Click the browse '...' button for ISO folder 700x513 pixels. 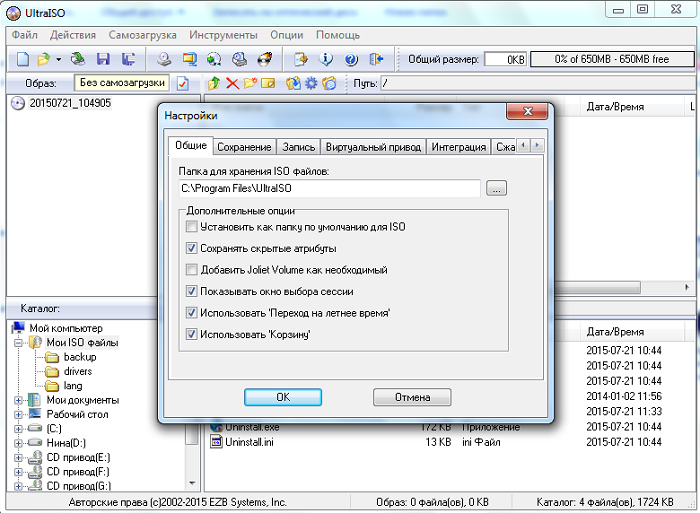tap(496, 188)
